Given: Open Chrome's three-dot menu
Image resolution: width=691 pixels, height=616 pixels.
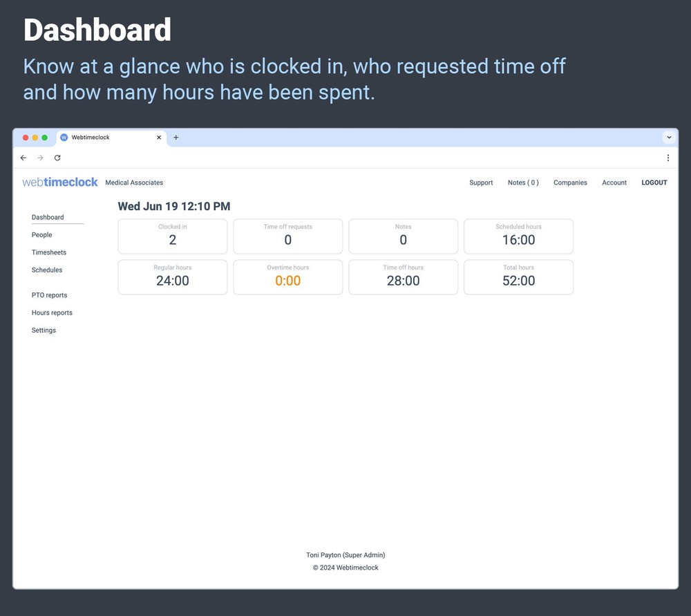Looking at the screenshot, I should click(668, 158).
